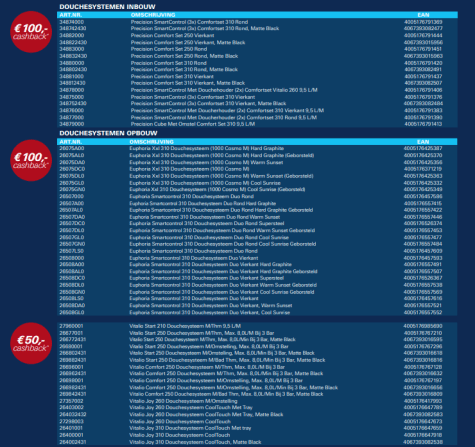The width and height of the screenshot is (475, 447).
Task: Click ART.NR. header in the Opbouw table
Action: pyautogui.click(x=71, y=142)
